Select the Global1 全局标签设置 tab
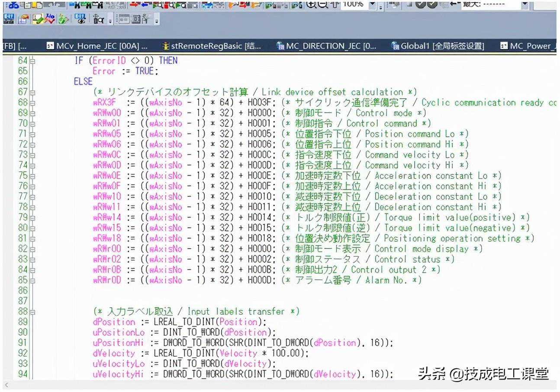The height and width of the screenshot is (392, 560). click(x=438, y=46)
